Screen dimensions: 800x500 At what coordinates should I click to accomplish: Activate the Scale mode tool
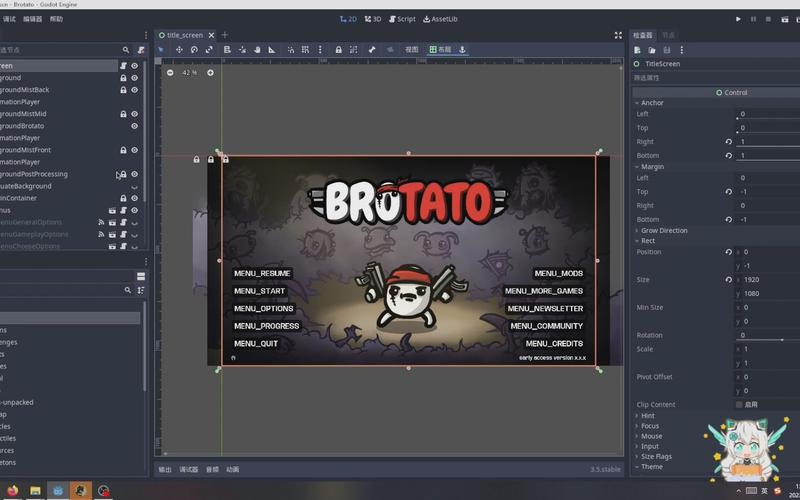[209, 49]
